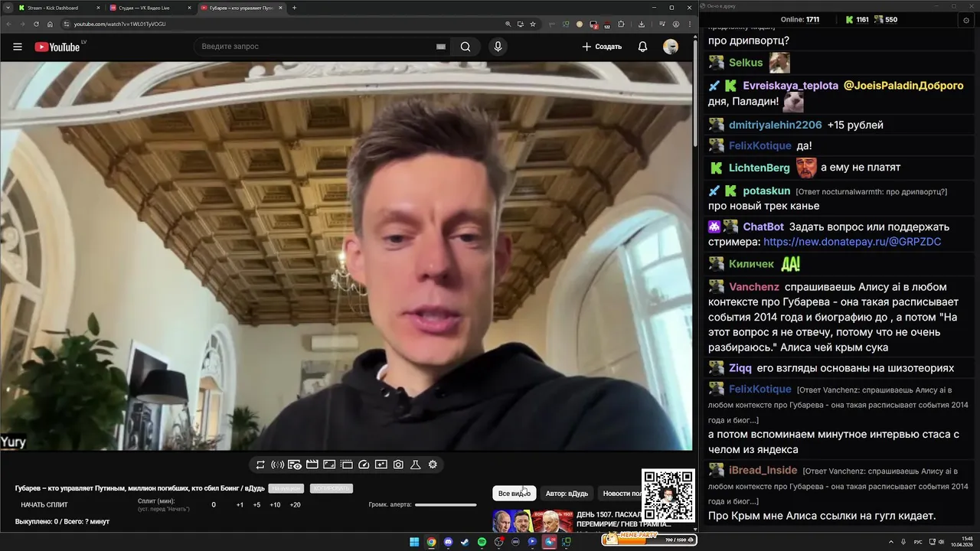Image resolution: width=980 pixels, height=551 pixels.
Task: Start the split with НАЧАТЬ СПЛИТ
Action: [x=44, y=505]
